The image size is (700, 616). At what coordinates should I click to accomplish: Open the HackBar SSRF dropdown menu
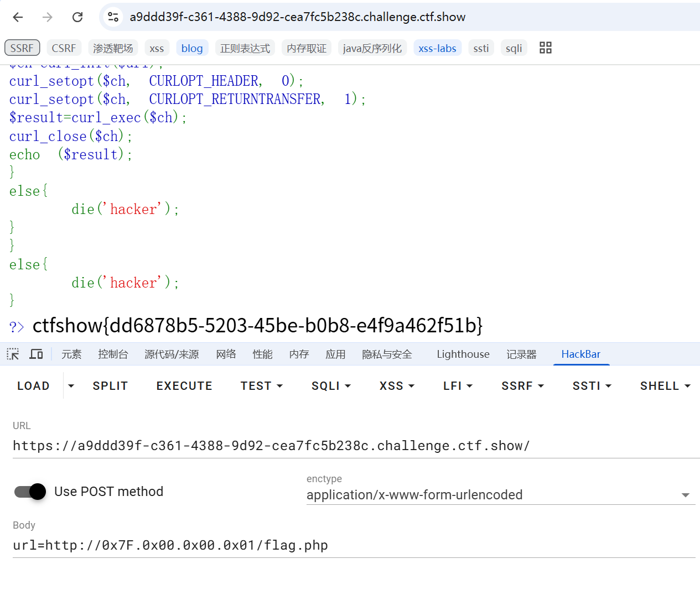(523, 386)
